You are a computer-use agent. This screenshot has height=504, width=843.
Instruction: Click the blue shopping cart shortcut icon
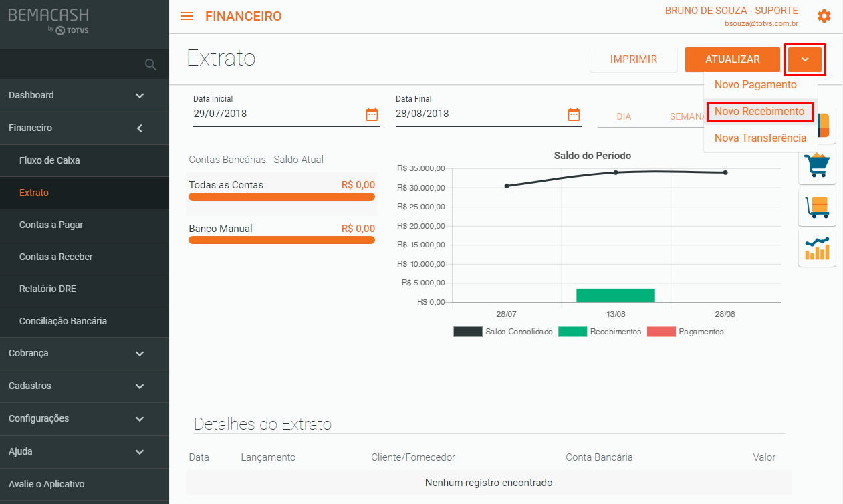(x=818, y=164)
